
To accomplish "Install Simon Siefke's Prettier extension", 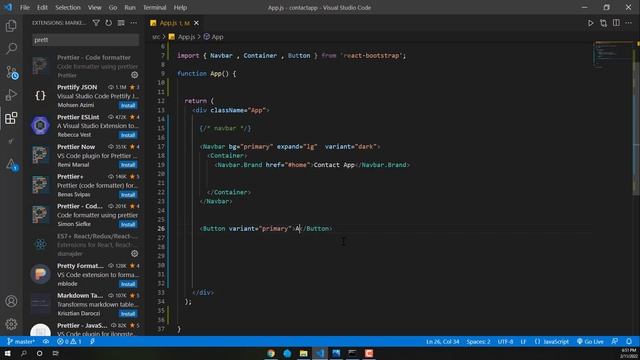I will [128, 224].
